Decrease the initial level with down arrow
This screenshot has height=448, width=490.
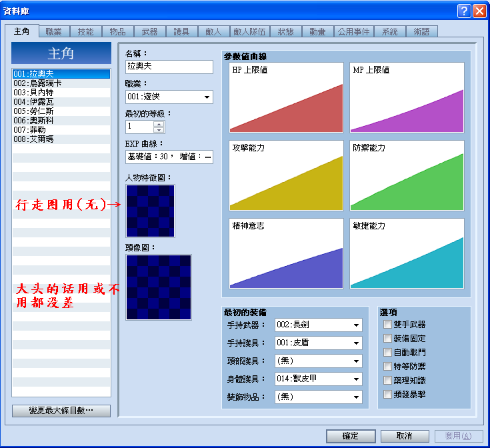159,130
